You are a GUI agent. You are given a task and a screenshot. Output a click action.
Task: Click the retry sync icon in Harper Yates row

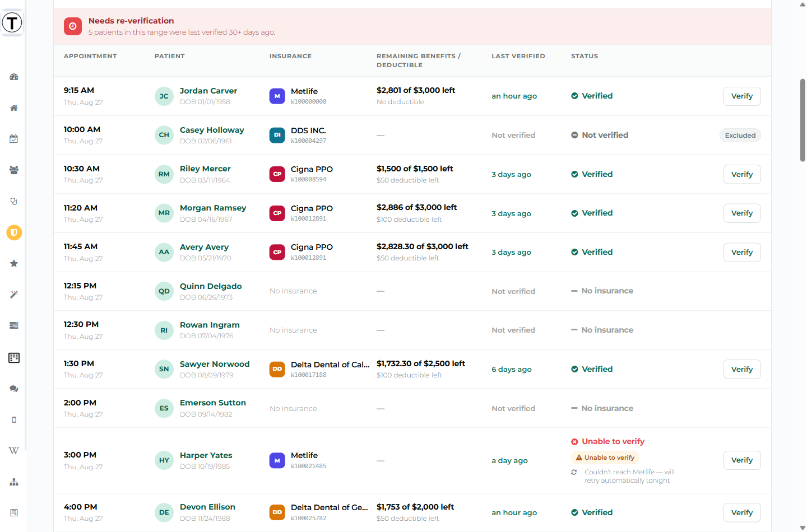tap(574, 472)
